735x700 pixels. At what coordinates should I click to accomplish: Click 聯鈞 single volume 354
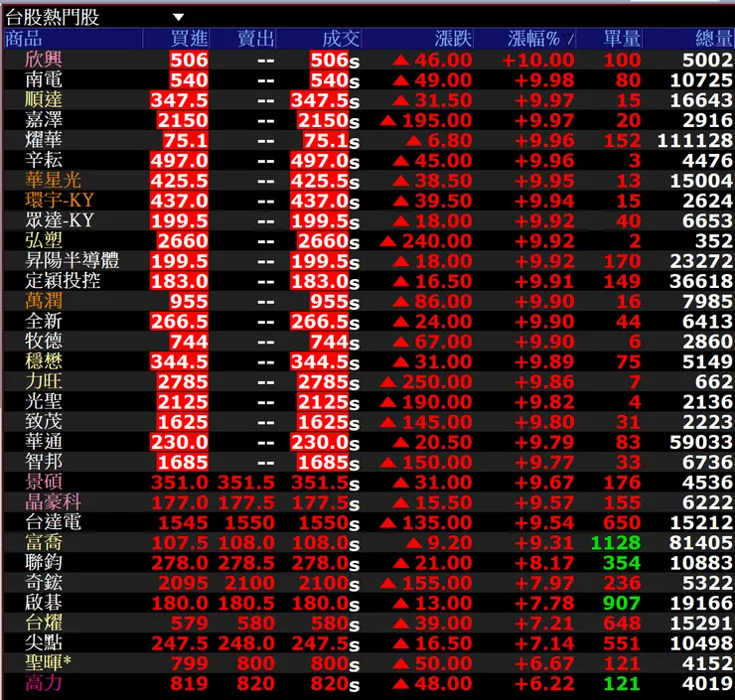(x=622, y=563)
